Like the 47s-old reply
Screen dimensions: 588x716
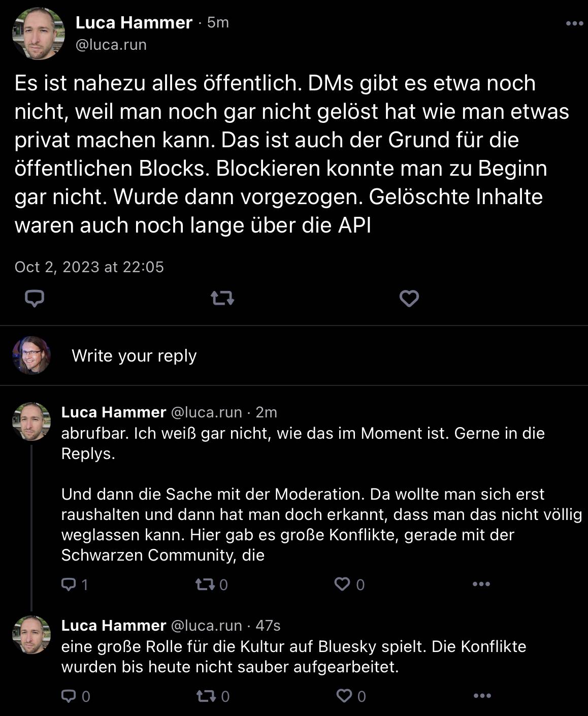pos(344,696)
